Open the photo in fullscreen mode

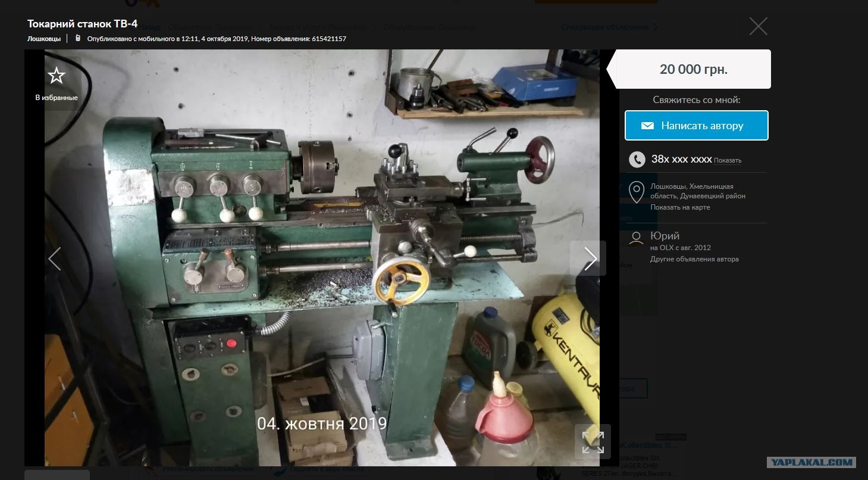(x=593, y=442)
